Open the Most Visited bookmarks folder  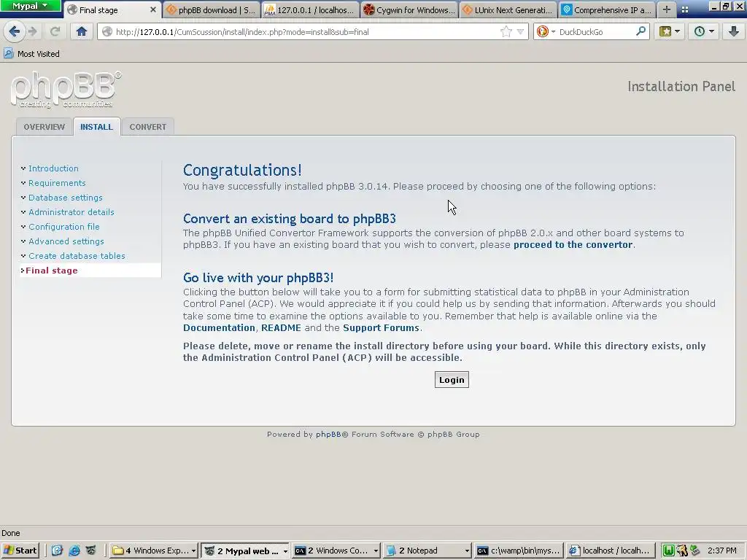(x=32, y=54)
